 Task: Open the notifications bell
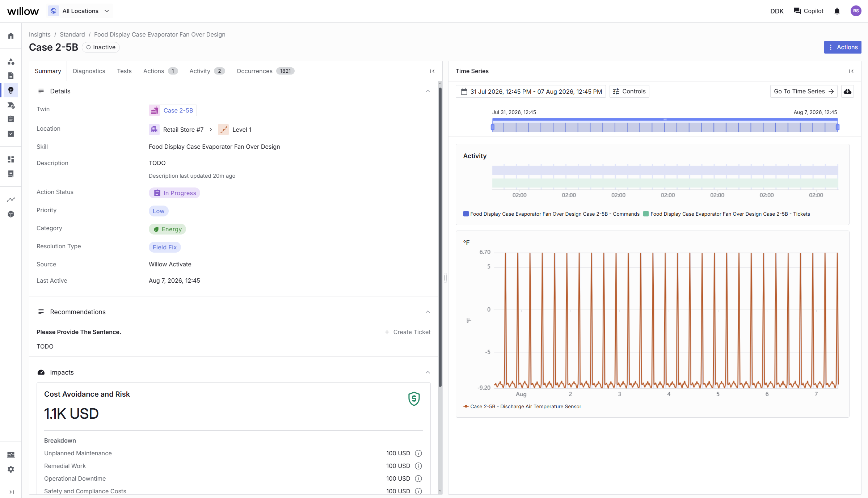click(837, 11)
